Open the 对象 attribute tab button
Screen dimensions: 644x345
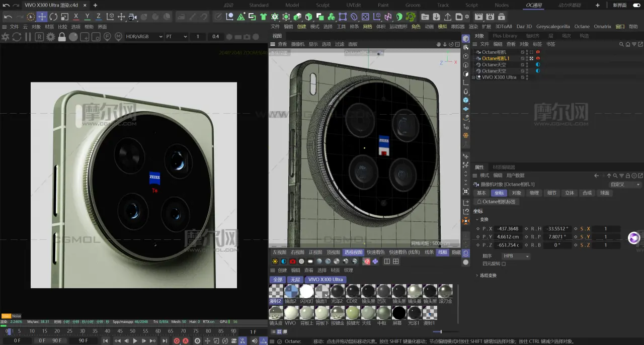pyautogui.click(x=517, y=193)
